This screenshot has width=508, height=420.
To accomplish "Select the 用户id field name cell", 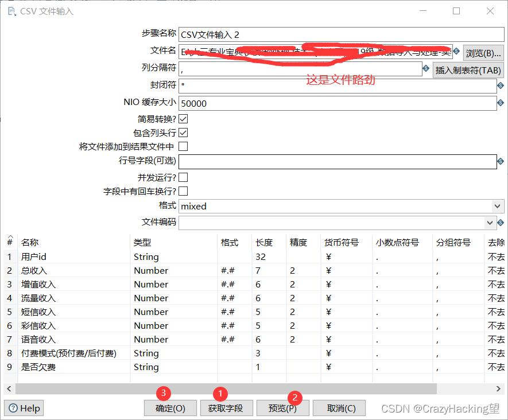I will tap(74, 257).
